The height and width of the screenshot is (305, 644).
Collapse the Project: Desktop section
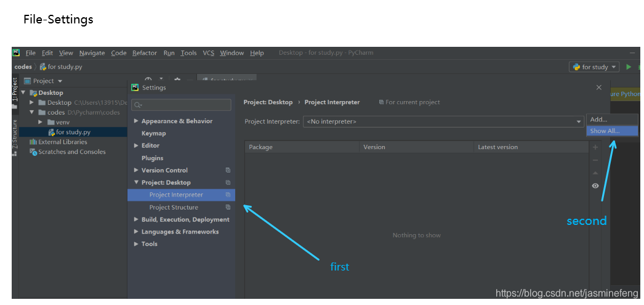click(x=136, y=182)
